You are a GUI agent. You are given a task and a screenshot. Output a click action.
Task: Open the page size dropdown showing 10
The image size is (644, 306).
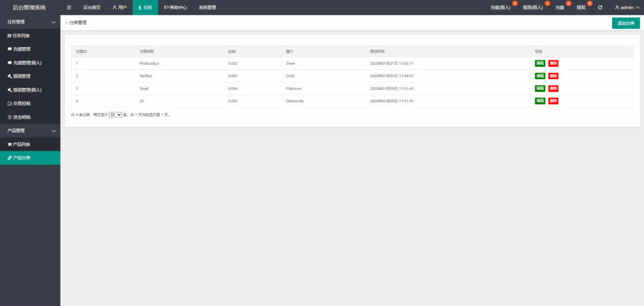(115, 115)
